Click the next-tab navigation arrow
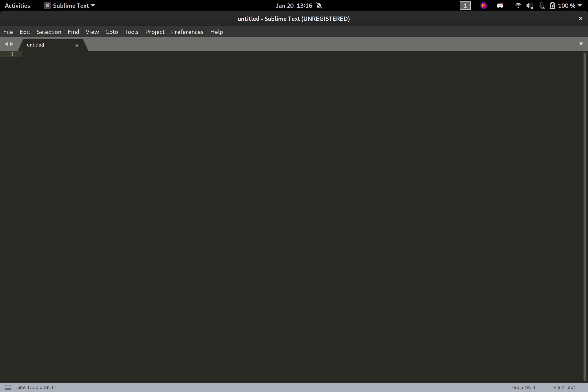This screenshot has height=392, width=588. pos(12,44)
